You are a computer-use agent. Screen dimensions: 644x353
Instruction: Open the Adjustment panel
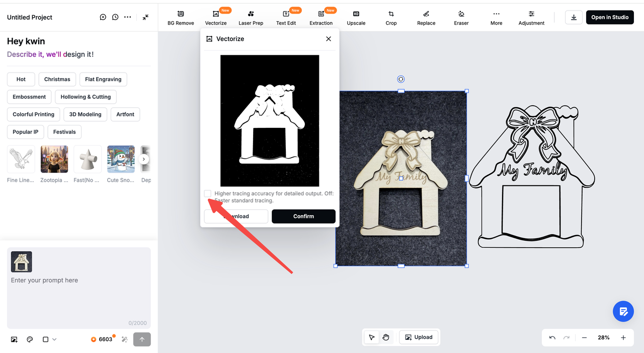(531, 18)
